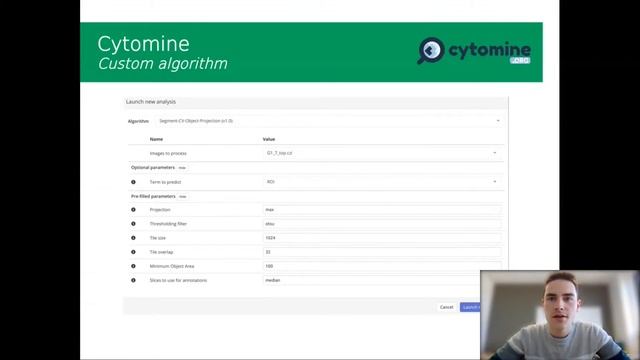Click the 'Custom algorithm' slide subtitle
The width and height of the screenshot is (640, 360).
click(x=162, y=64)
